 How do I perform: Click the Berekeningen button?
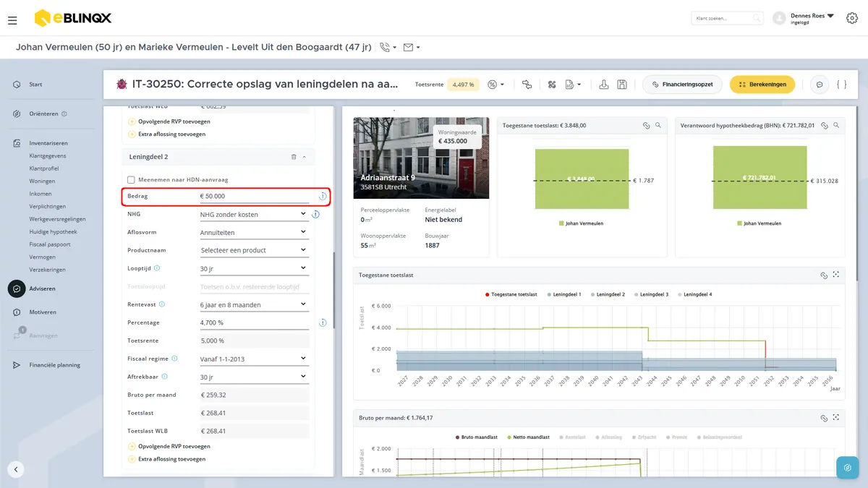pos(762,85)
